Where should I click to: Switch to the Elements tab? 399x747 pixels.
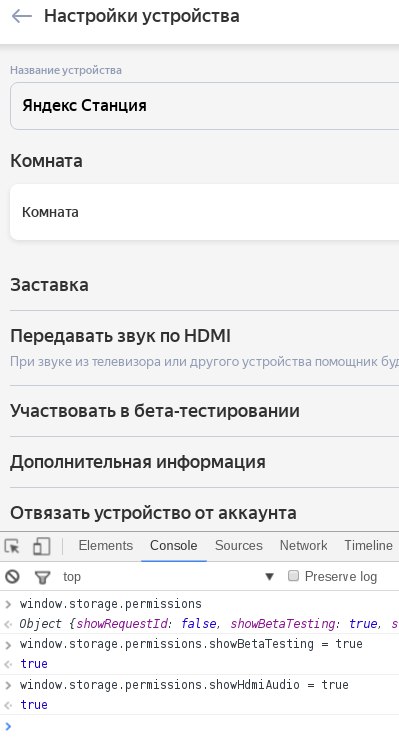[106, 545]
